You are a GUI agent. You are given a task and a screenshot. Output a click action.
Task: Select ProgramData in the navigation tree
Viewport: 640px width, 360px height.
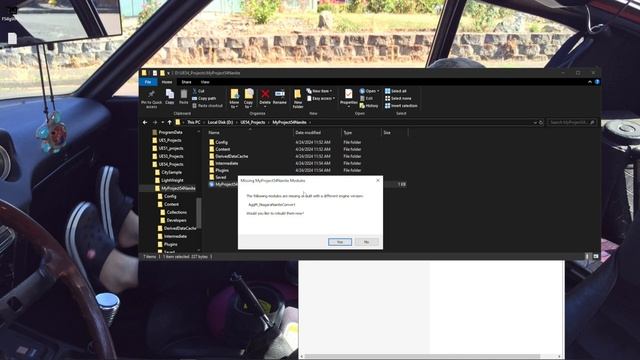click(170, 132)
